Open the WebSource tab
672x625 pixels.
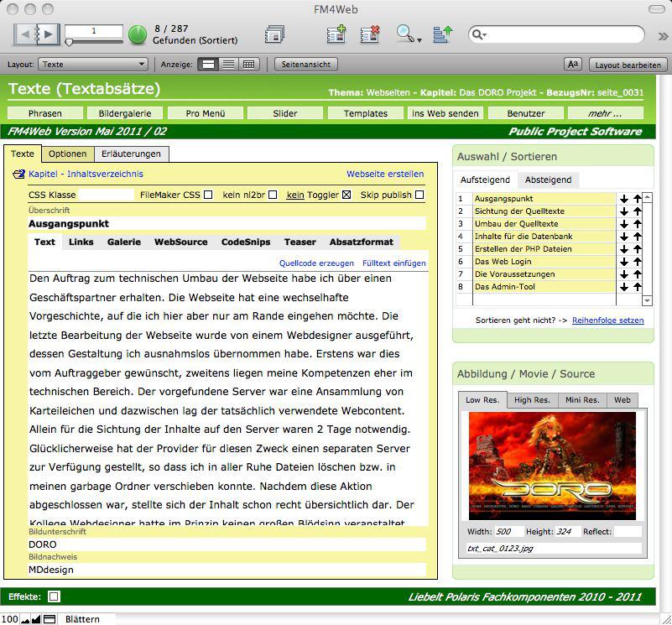180,242
